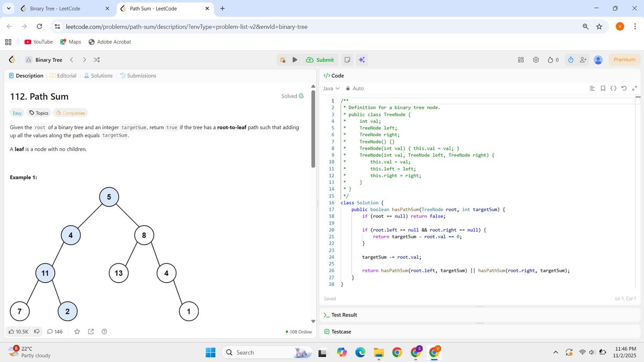Open the Test Result tab

pos(340,315)
